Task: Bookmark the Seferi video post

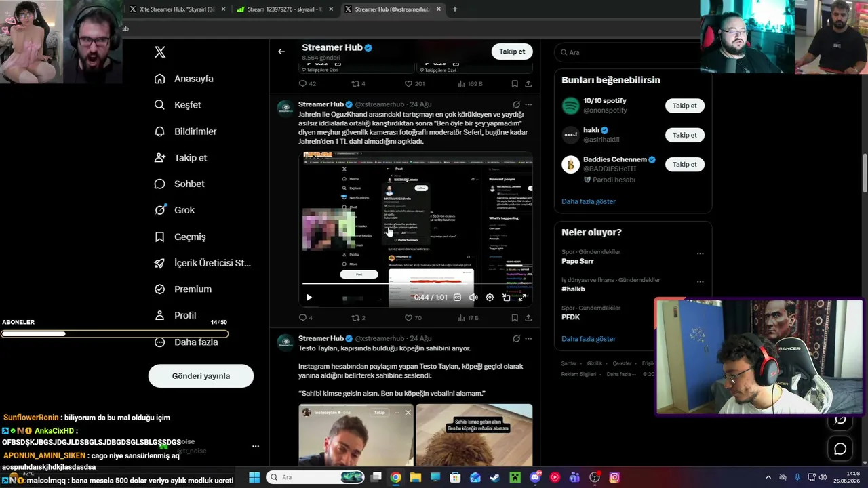Action: point(515,317)
